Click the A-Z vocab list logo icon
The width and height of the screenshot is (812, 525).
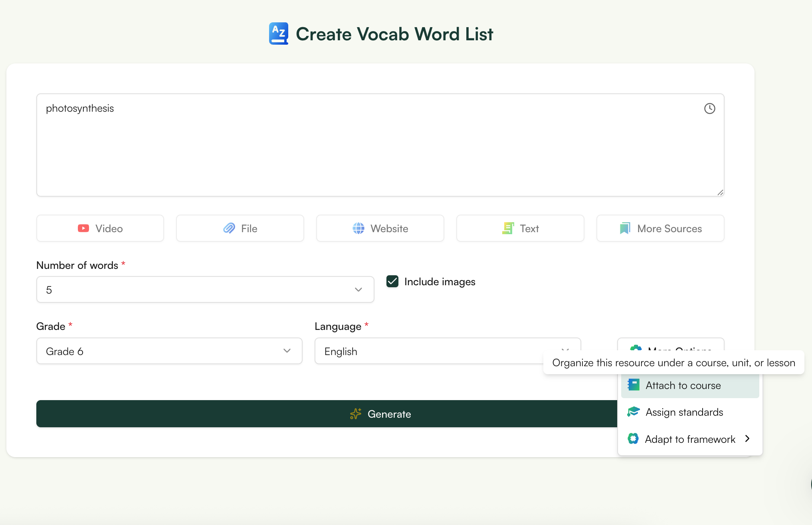coord(278,34)
